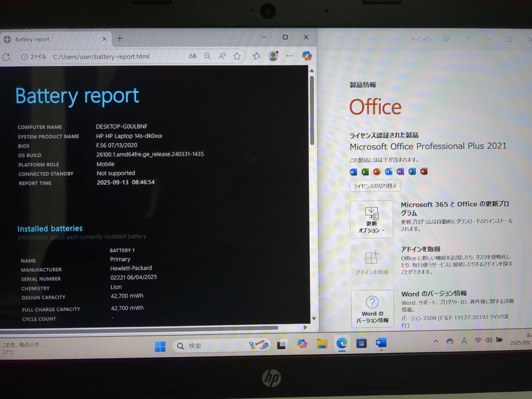Image resolution: width=532 pixels, height=399 pixels.
Task: Select the Battery report tab
Action: click(55, 39)
